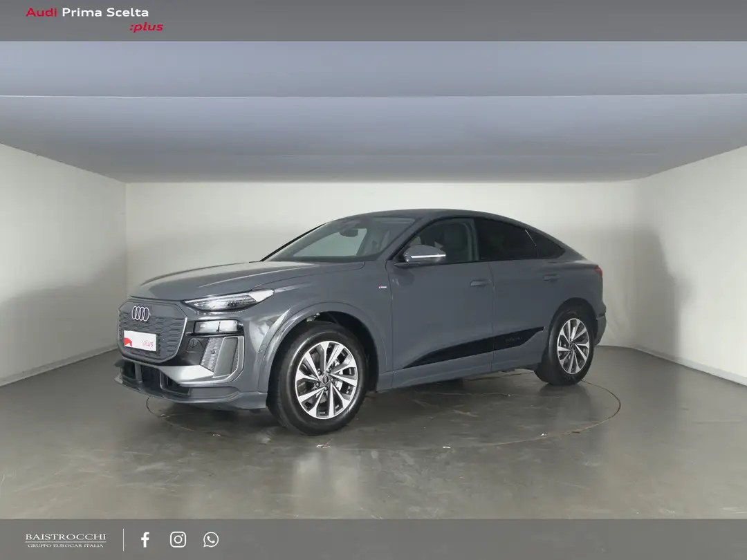This screenshot has width=747, height=560.
Task: Select the Baistrocchi dealer logo
Action: [66, 536]
